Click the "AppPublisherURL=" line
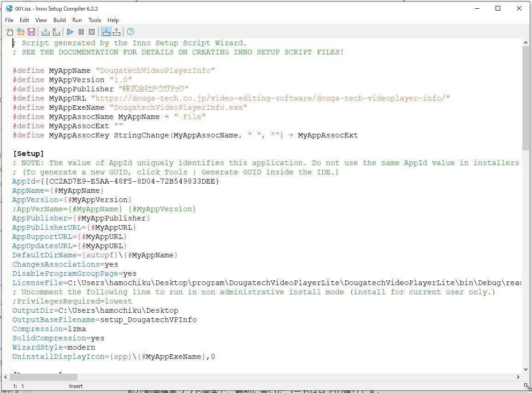 coord(74,227)
